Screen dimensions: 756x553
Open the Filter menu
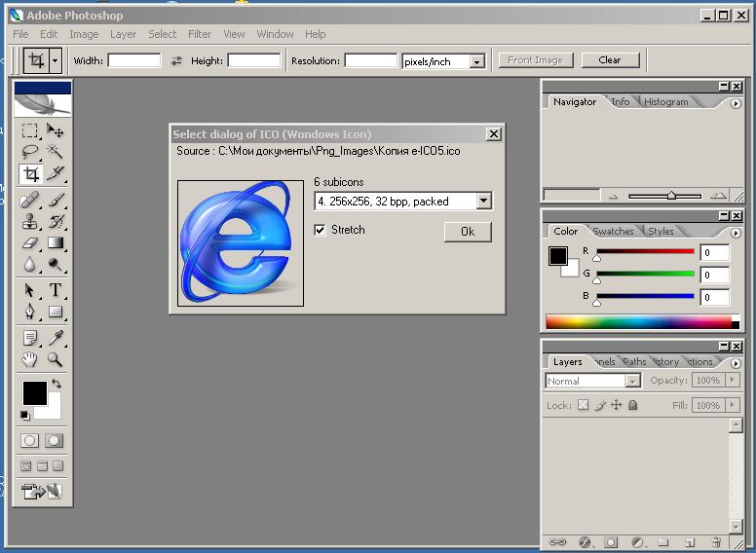coord(200,34)
